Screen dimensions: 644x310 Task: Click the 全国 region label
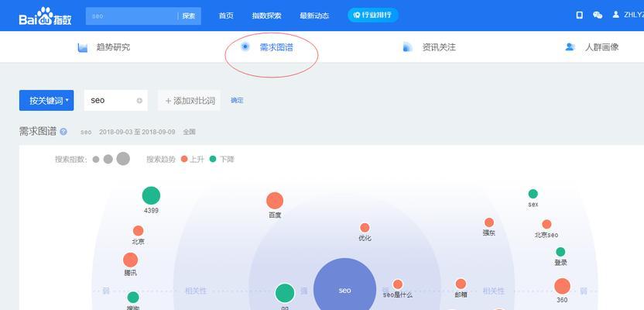(190, 132)
